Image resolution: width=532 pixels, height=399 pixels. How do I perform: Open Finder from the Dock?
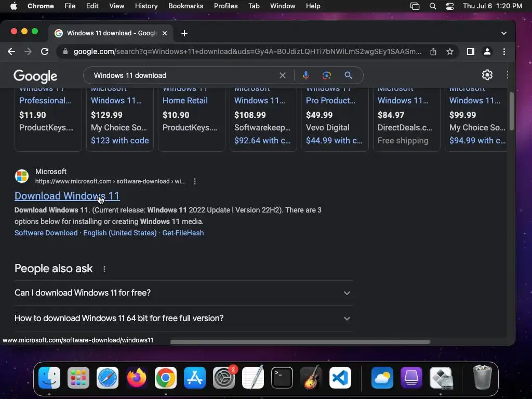(49, 378)
